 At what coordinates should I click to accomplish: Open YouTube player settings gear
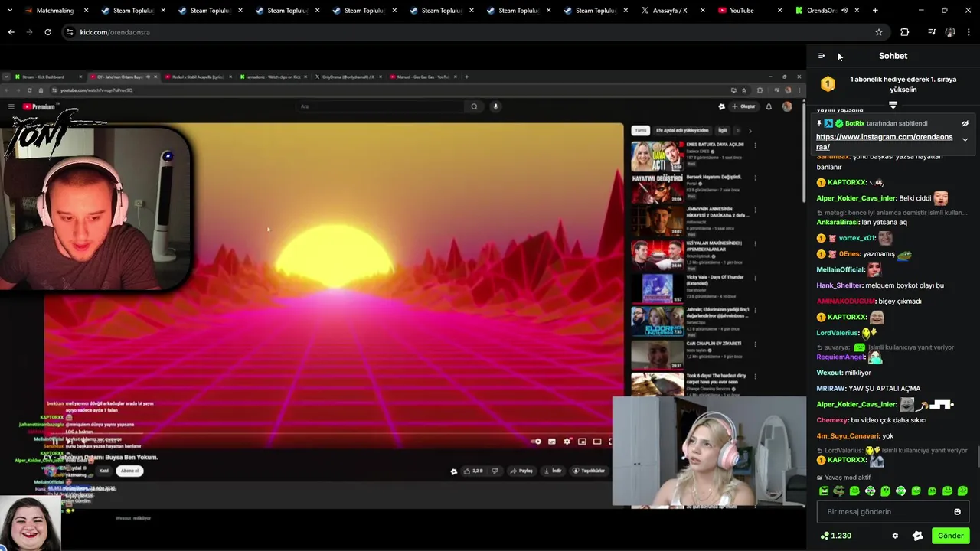pos(567,442)
